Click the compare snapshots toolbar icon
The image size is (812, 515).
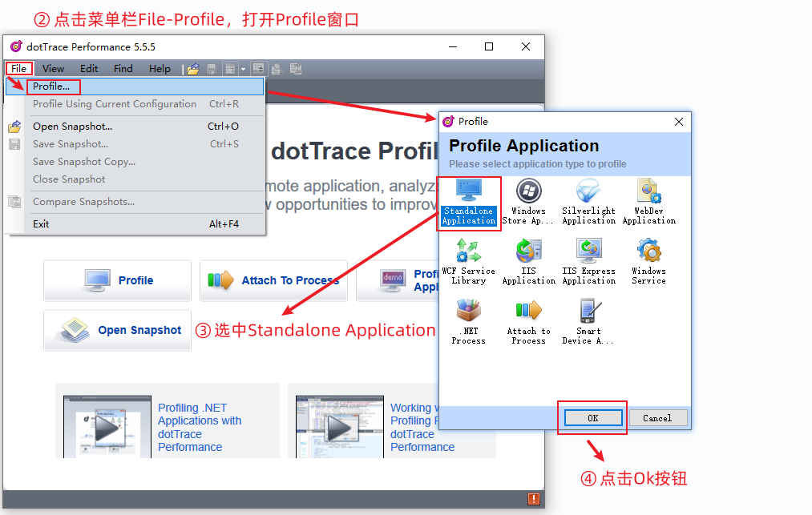tap(296, 69)
